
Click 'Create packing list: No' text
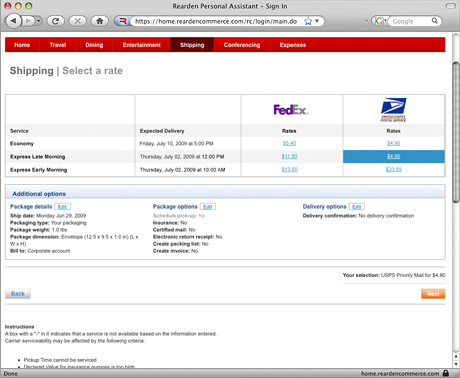tap(181, 244)
